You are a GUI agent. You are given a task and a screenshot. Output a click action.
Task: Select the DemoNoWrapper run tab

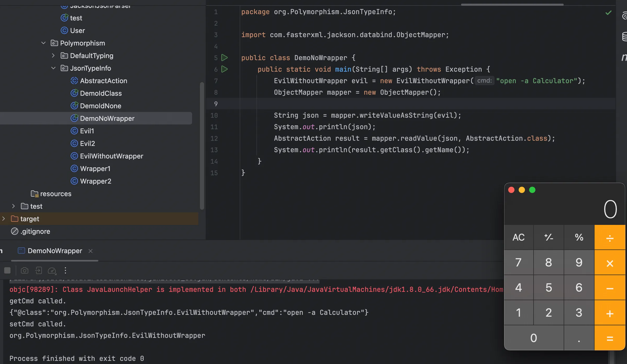tap(55, 251)
